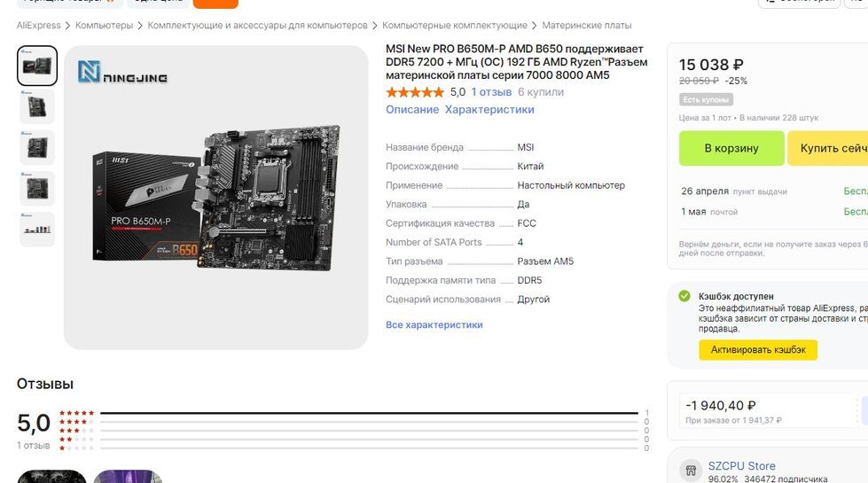The image size is (868, 483).
Task: Select the second product thumbnail
Action: (37, 106)
